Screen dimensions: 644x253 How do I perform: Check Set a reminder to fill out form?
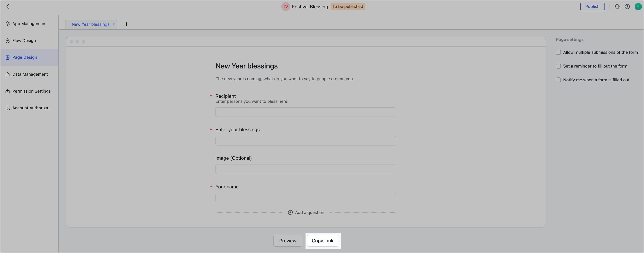[x=558, y=66]
